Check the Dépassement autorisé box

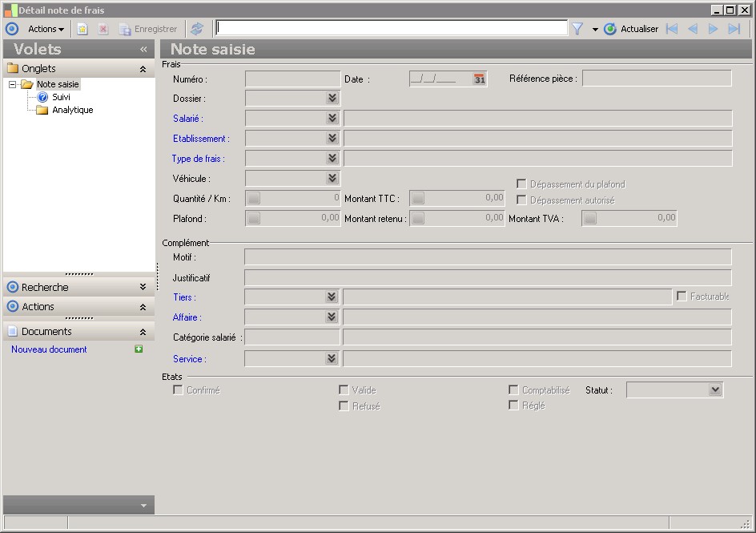pyautogui.click(x=521, y=200)
